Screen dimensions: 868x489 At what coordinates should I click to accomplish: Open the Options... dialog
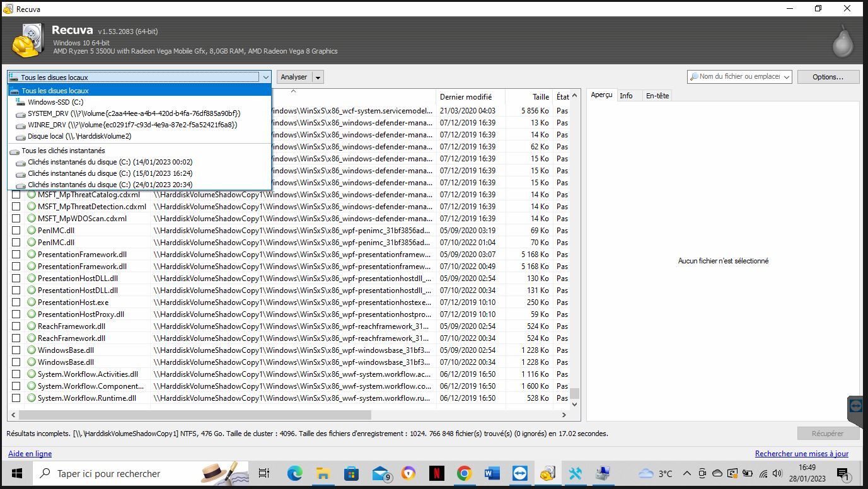click(828, 77)
